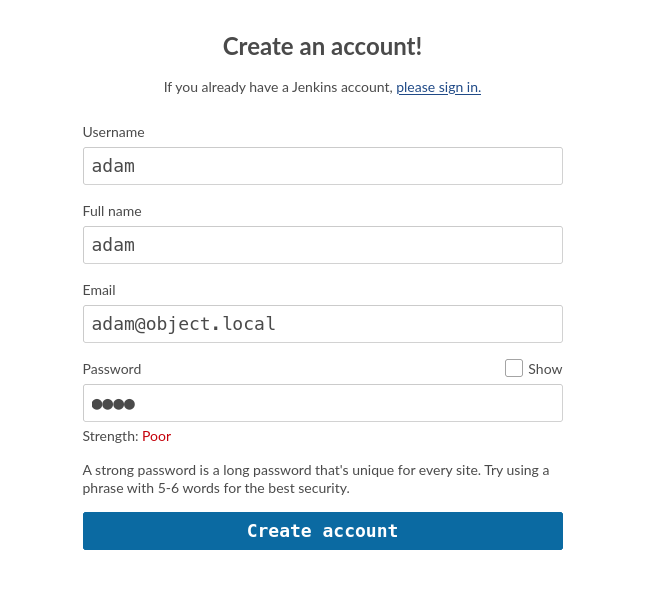Click the 'adam' text in the Username box

point(113,166)
